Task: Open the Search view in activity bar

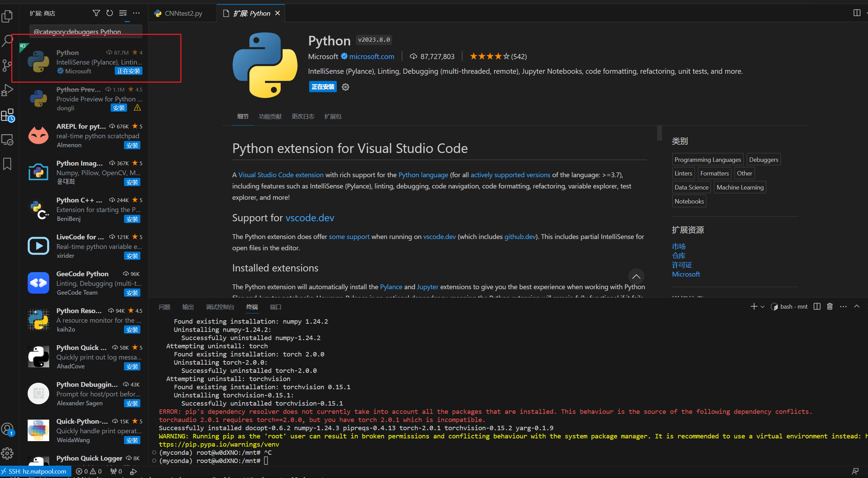Action: (8, 40)
